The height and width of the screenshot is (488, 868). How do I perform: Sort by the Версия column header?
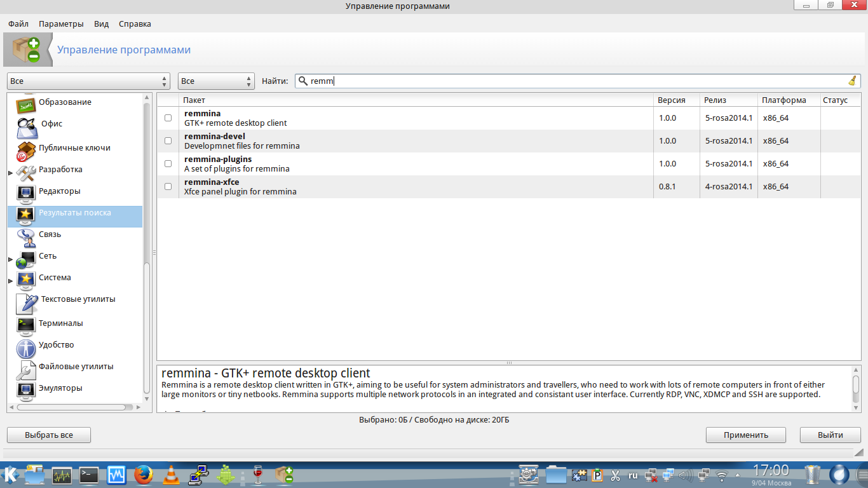click(677, 100)
